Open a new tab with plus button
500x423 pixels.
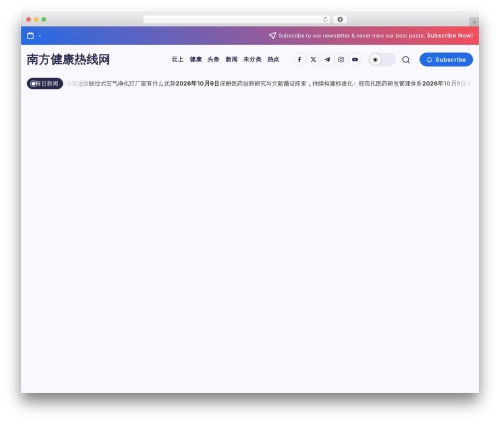[474, 22]
